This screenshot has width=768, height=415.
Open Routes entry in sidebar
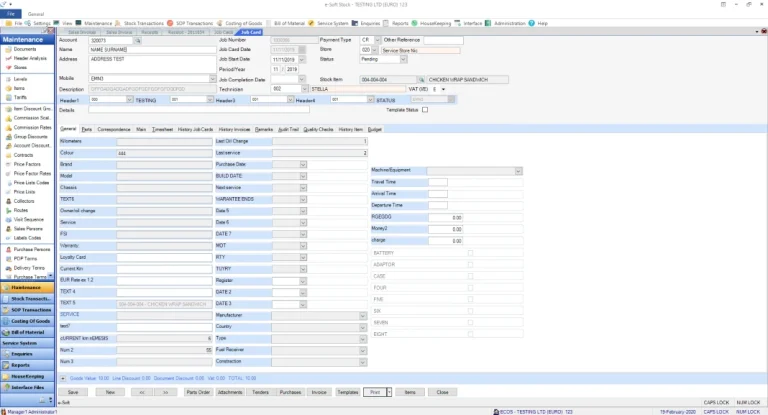coord(21,210)
